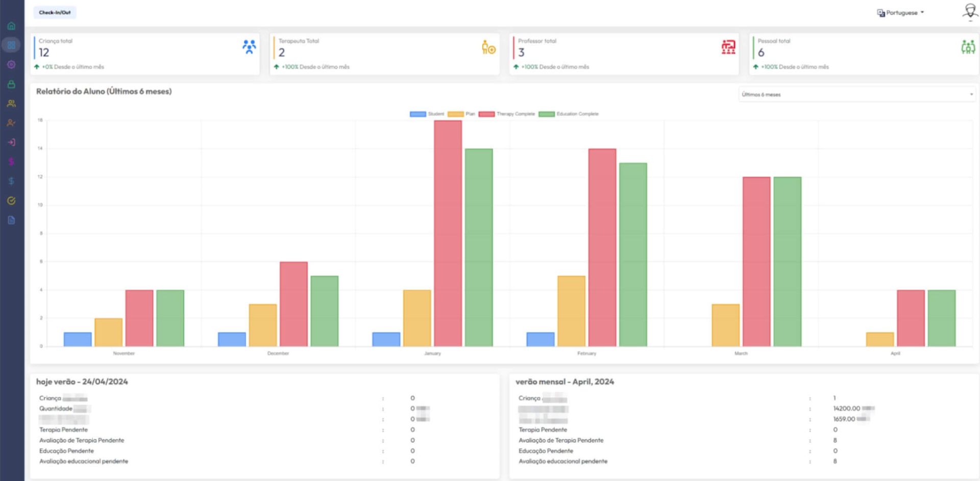Expand the Últimos 6 meses dropdown
Image resolution: width=980 pixels, height=481 pixels.
pos(856,94)
